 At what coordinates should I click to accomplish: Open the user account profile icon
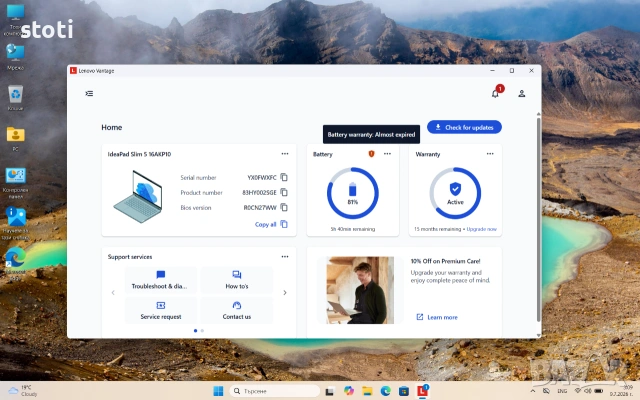(522, 93)
